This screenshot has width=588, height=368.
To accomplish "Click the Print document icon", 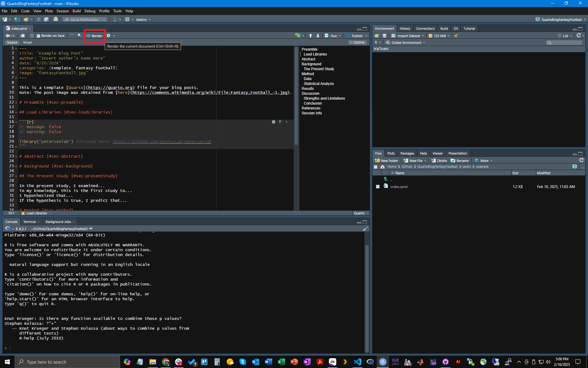I will (x=55, y=19).
